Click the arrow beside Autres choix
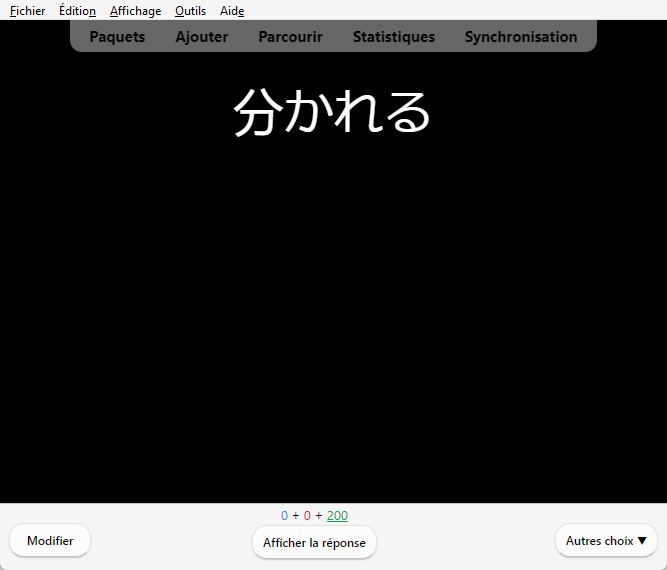 click(x=642, y=541)
